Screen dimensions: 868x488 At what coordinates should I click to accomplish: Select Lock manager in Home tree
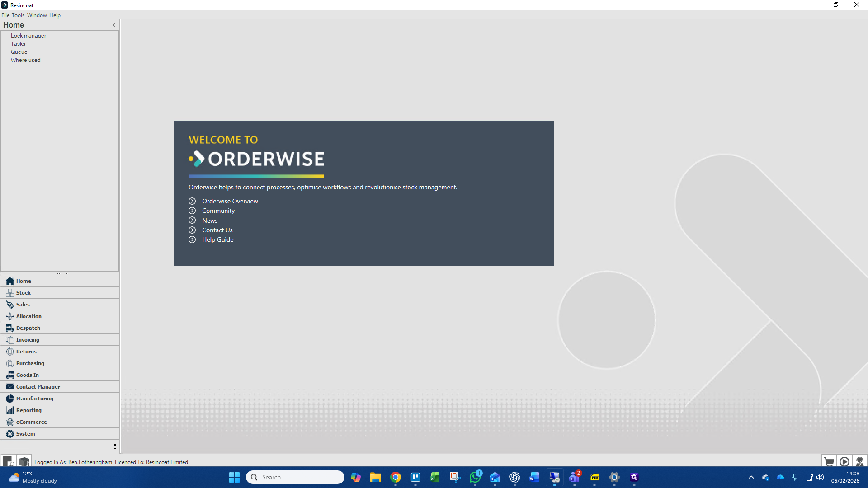(28, 36)
